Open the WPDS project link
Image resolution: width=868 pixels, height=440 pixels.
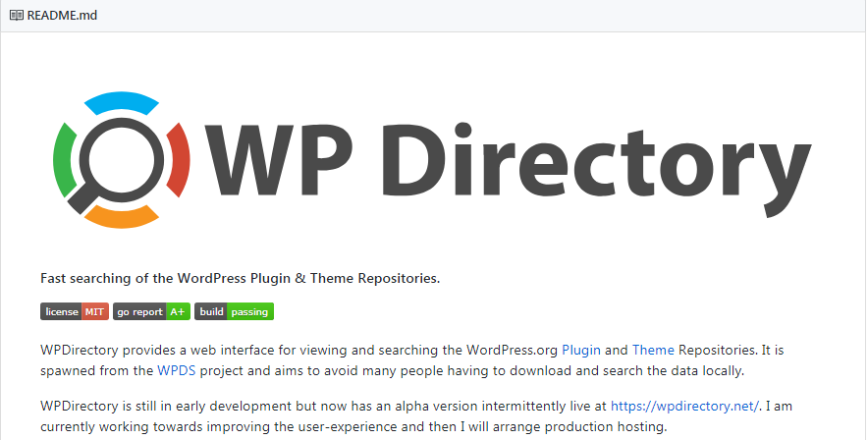click(x=177, y=371)
